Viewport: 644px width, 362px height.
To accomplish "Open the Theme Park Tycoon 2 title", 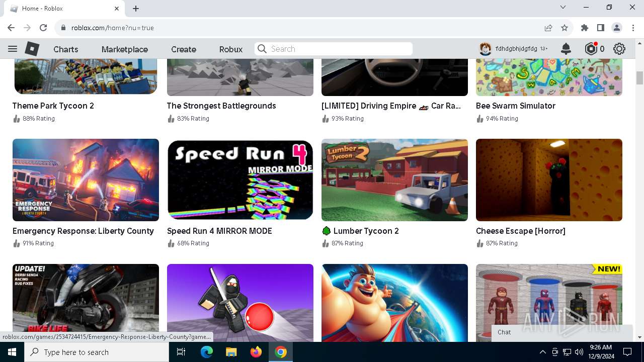I will pos(53,106).
